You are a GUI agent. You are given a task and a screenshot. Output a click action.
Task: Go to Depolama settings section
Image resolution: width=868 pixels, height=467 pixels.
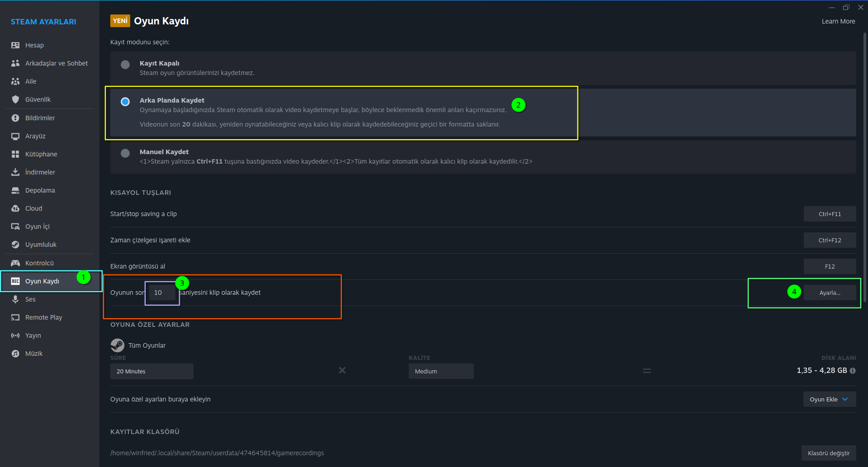tap(50, 190)
